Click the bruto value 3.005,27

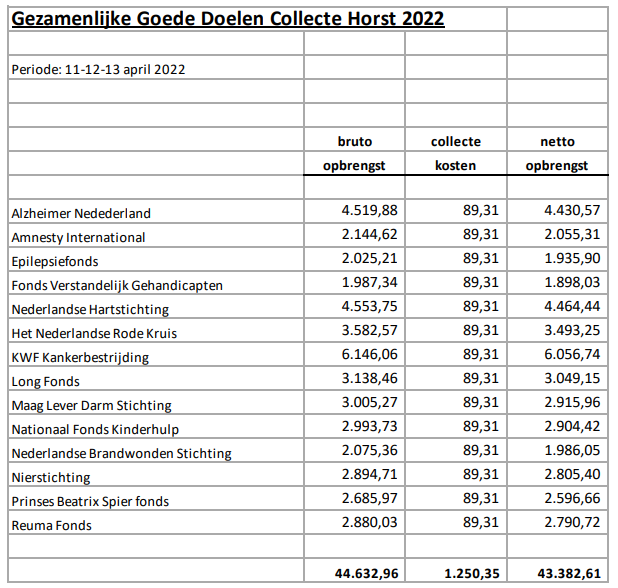coord(369,403)
